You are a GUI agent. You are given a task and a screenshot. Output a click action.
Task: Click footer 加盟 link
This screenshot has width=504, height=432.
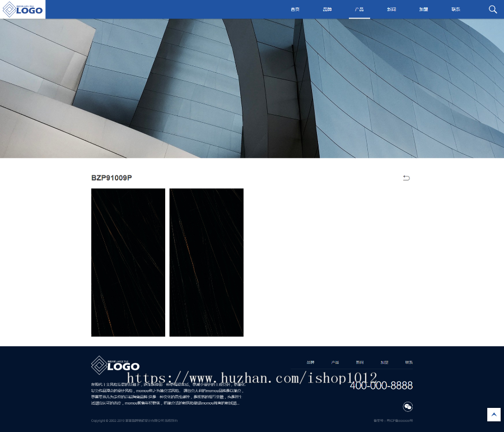[x=384, y=362]
